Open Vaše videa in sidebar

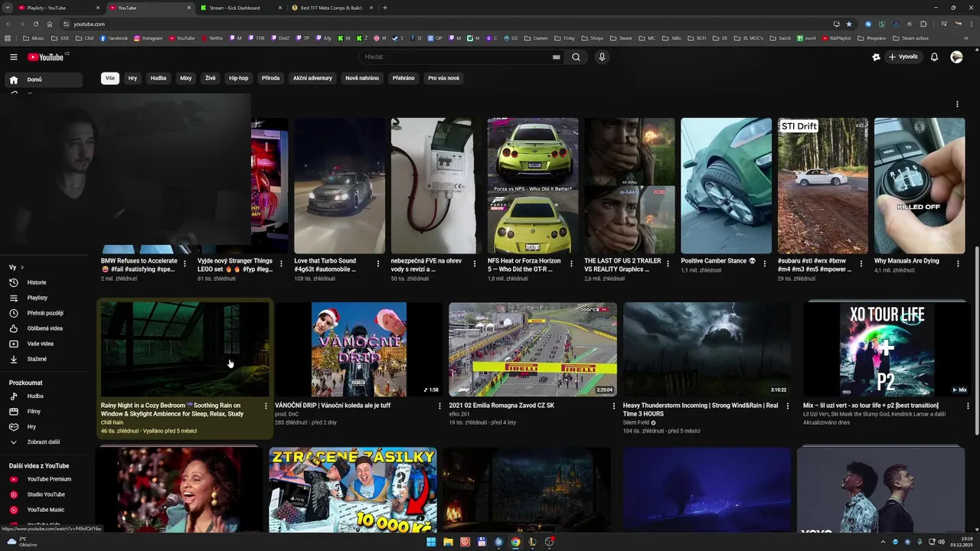click(43, 344)
